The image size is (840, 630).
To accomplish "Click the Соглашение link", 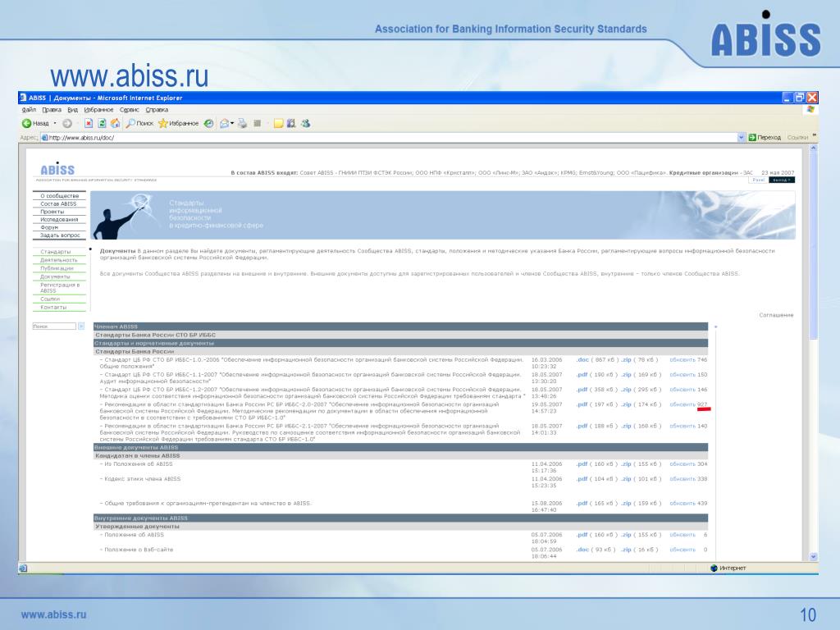I will coord(776,315).
